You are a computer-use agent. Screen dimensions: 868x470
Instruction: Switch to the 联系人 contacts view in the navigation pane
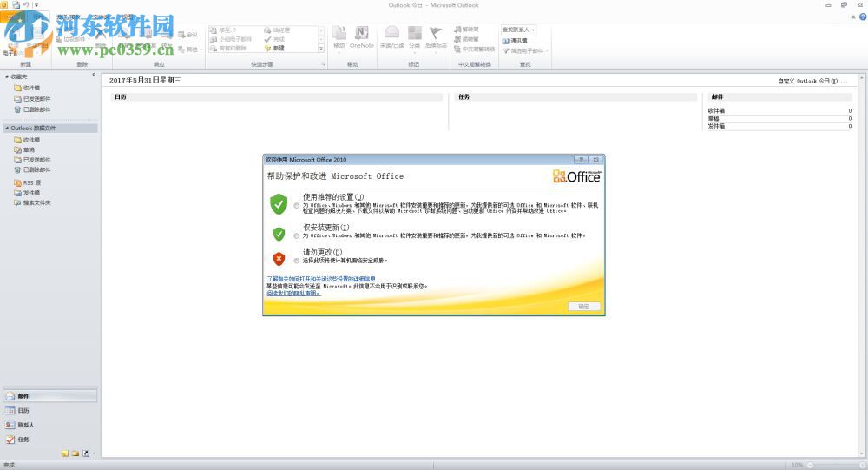[x=50, y=425]
